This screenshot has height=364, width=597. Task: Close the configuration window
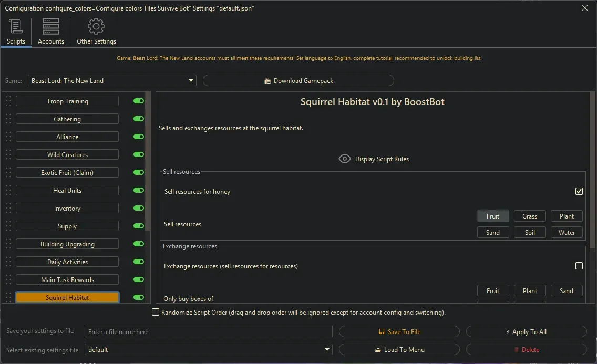[585, 8]
